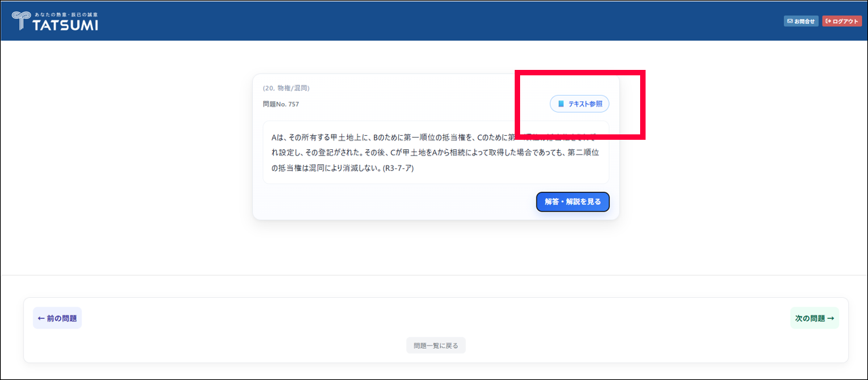Click the logout arrow icon

(x=829, y=21)
